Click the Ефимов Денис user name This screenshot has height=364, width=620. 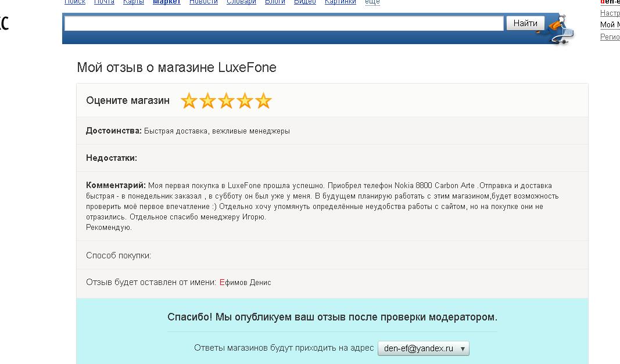click(x=245, y=282)
